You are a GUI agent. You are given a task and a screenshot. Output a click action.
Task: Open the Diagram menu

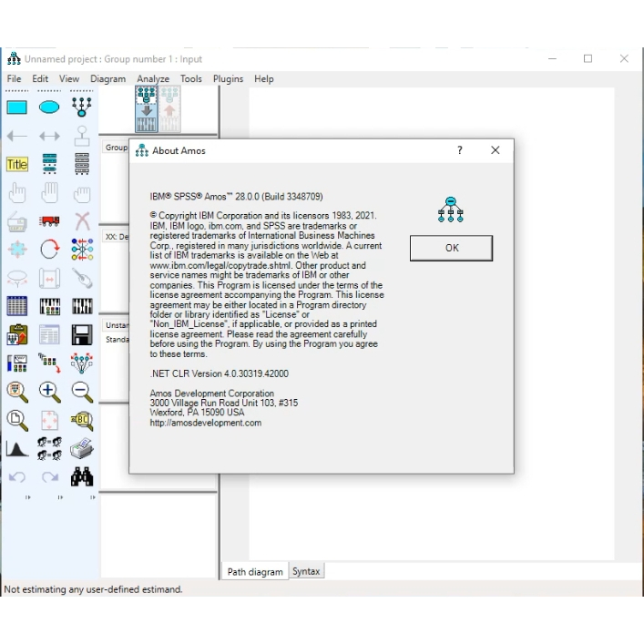tap(108, 79)
